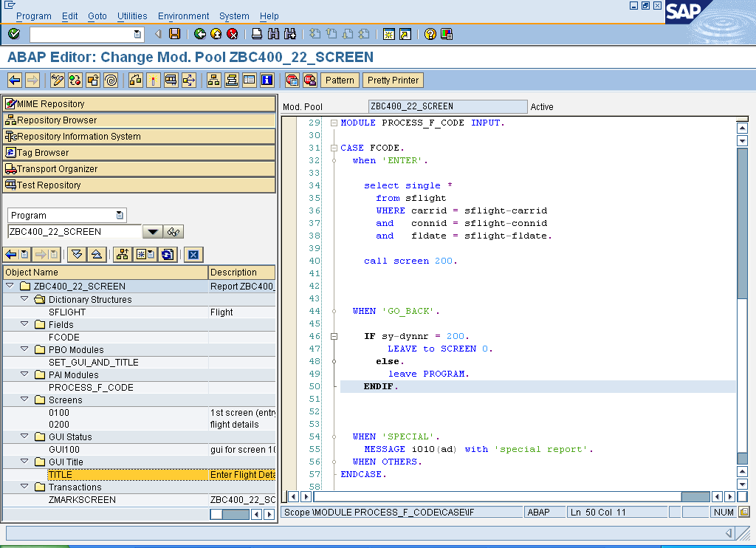Collapse the IF sy-dynnr code block
The image size is (756, 548).
click(334, 336)
